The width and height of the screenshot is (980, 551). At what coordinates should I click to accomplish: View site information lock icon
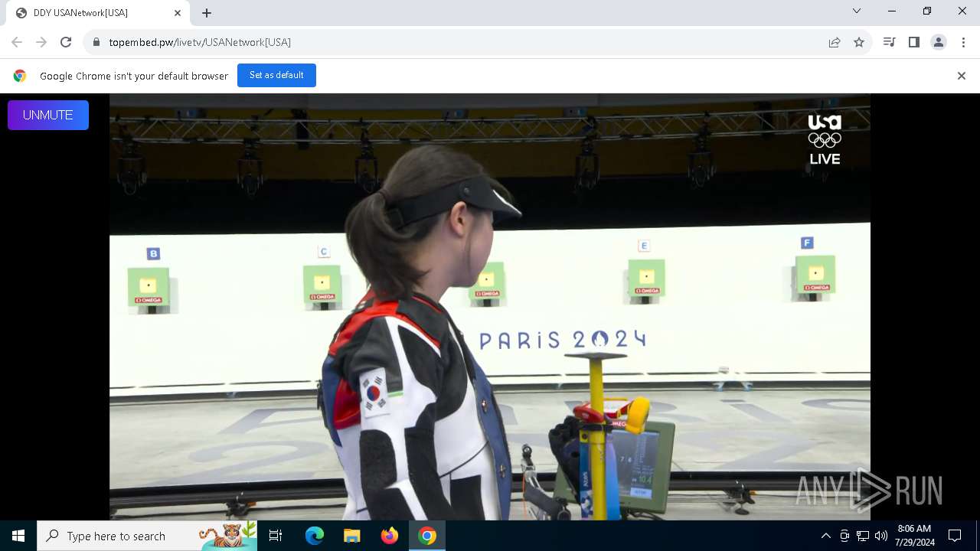96,42
